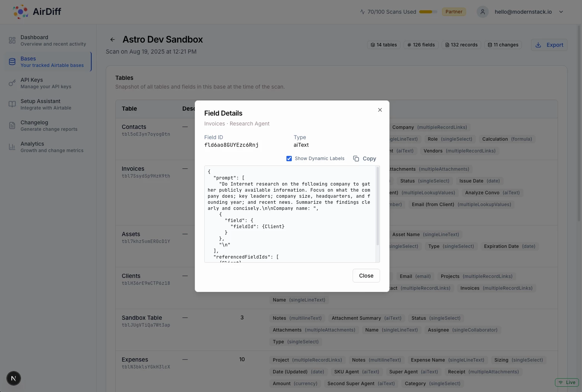Image resolution: width=582 pixels, height=392 pixels.
Task: Click the Vendors field chip
Action: click(x=460, y=151)
